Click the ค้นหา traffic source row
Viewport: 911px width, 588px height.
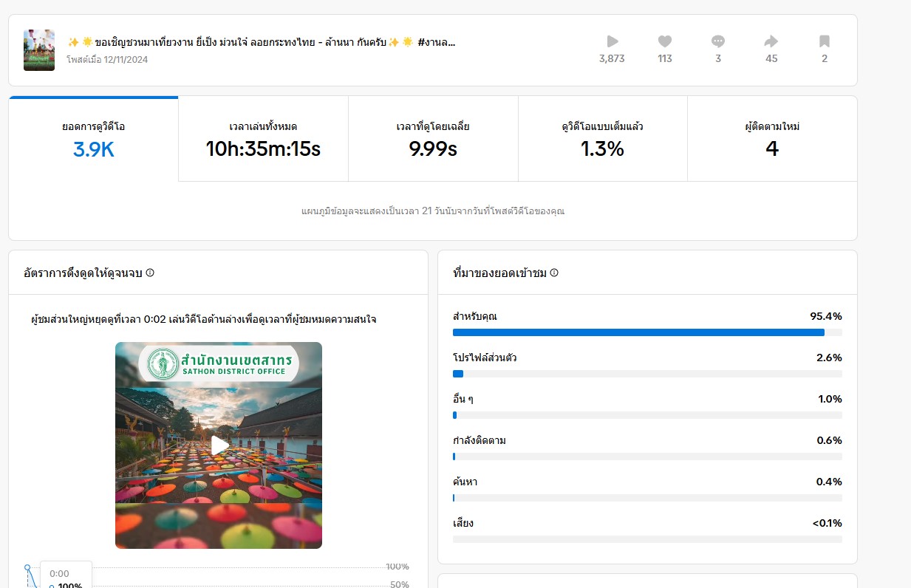click(646, 489)
